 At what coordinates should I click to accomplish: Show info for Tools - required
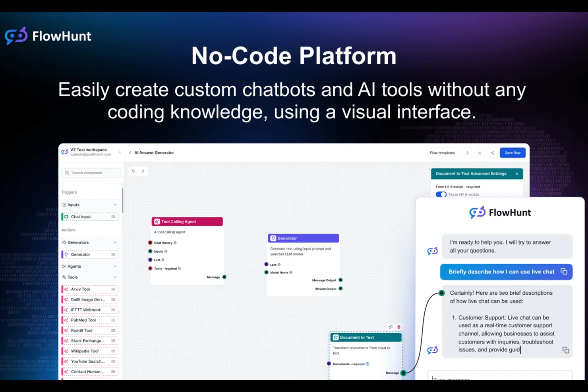click(x=180, y=268)
